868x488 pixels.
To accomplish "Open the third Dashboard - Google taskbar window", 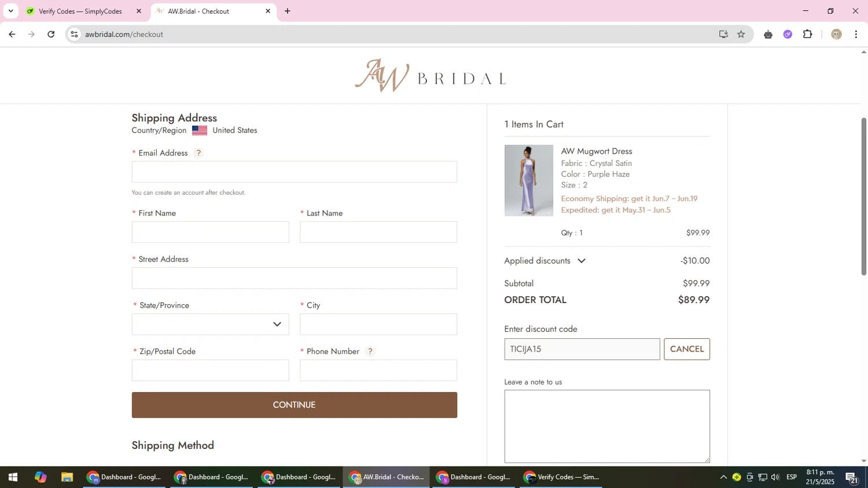I will 299,477.
